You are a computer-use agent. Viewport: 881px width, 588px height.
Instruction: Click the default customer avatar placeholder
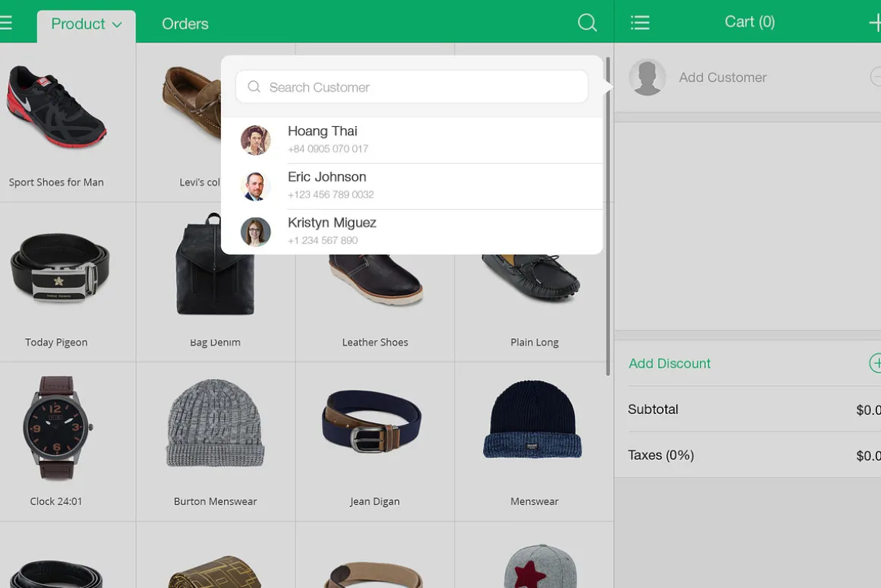pyautogui.click(x=647, y=77)
